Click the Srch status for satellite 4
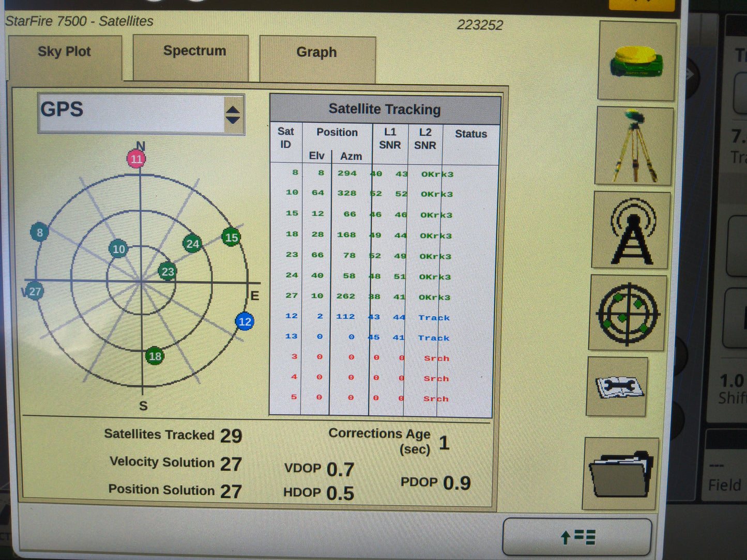This screenshot has width=747, height=560. coord(436,379)
